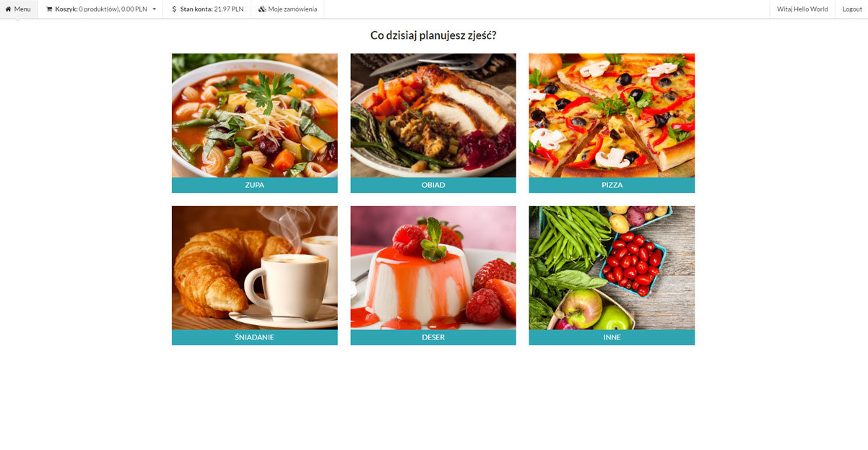Expand the Koszyk cart dropdown arrow
Image resolution: width=868 pixels, height=450 pixels.
[x=154, y=9]
